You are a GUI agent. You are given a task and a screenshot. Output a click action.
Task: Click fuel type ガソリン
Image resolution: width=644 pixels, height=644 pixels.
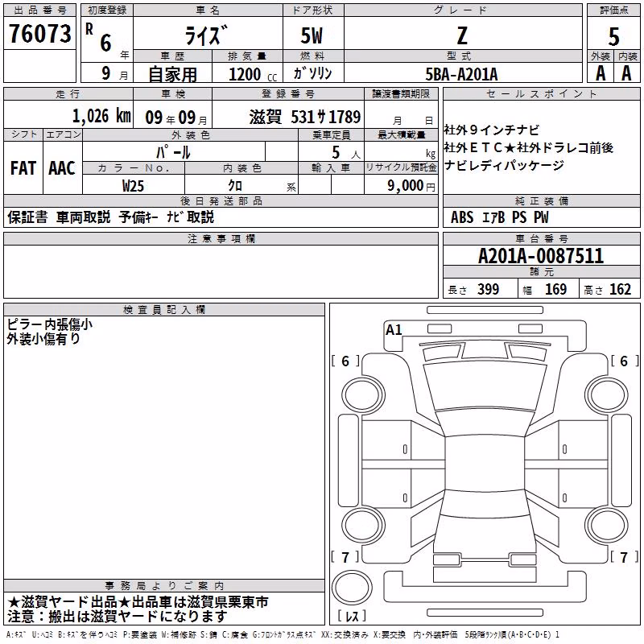tap(312, 73)
